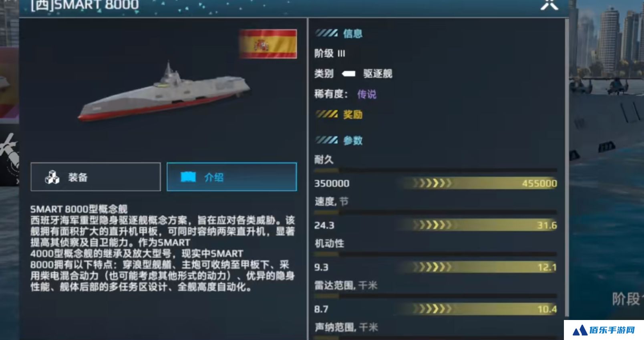644x340 pixels.
Task: Click the info panel vertical scrollbar
Action: click(567, 179)
